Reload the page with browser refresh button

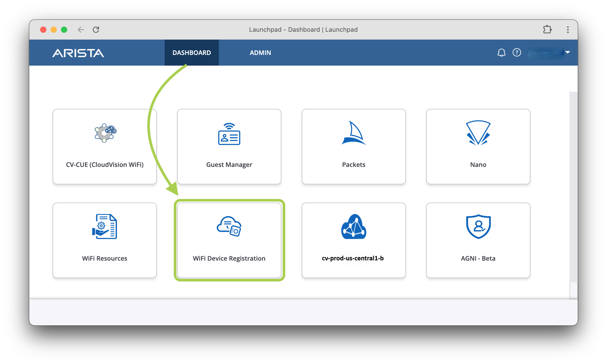point(96,30)
